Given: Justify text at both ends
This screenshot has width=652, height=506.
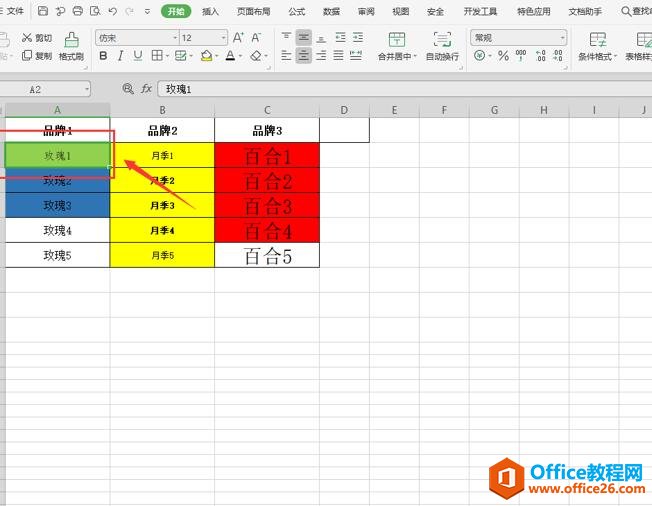Looking at the screenshot, I should coord(338,55).
